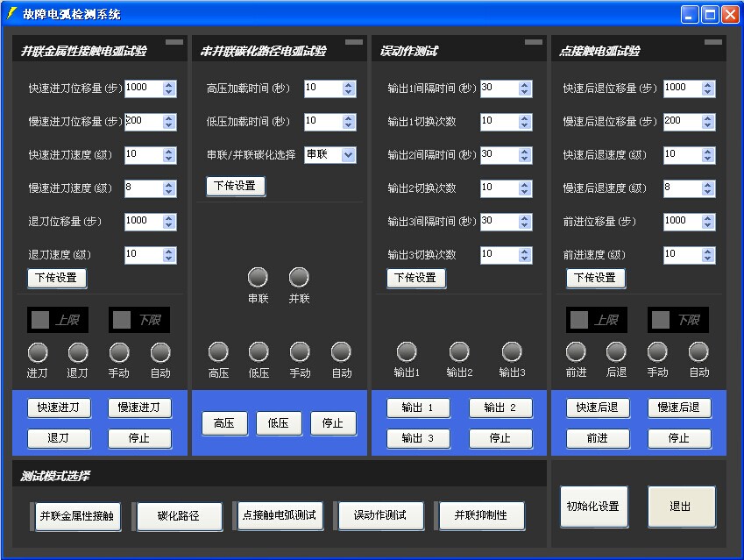The width and height of the screenshot is (744, 560).
Task: Select 碳化路径 test mode
Action: (179, 516)
